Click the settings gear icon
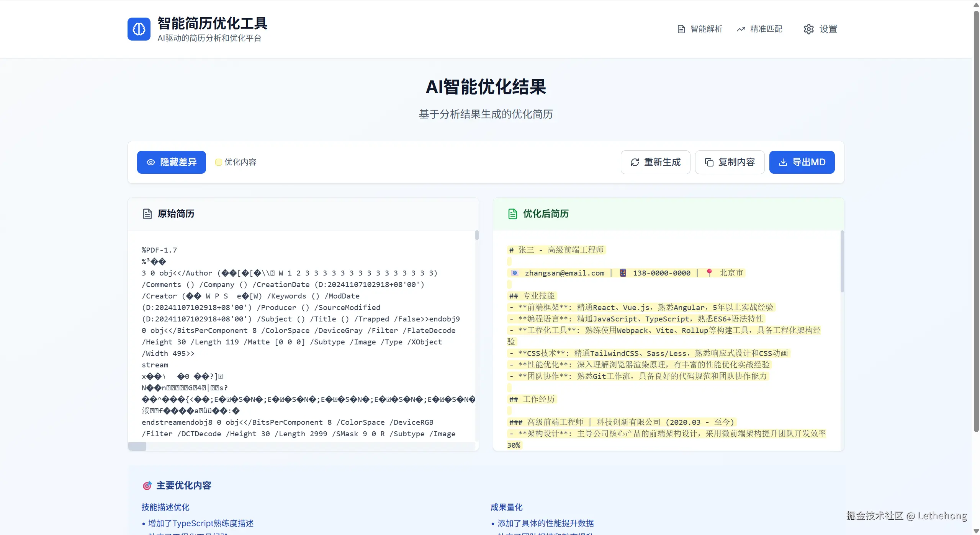The width and height of the screenshot is (980, 535). [808, 29]
